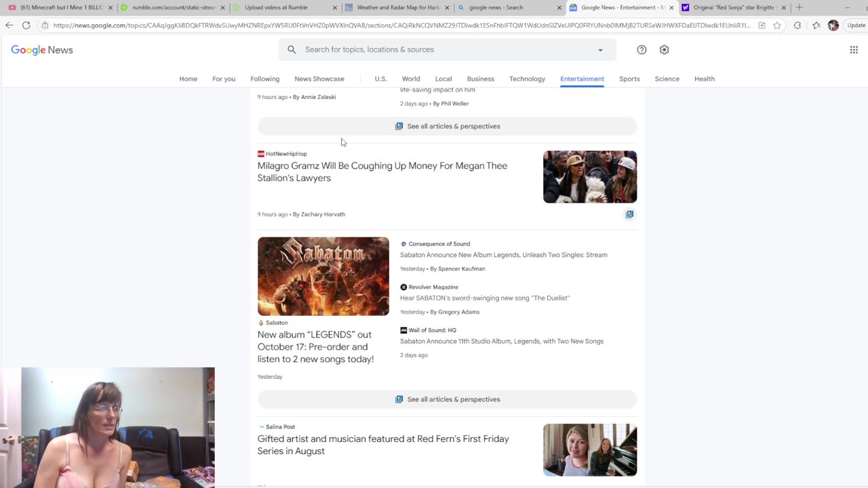Expand the search options dropdown arrow
This screenshot has width=868, height=488.
[x=600, y=49]
